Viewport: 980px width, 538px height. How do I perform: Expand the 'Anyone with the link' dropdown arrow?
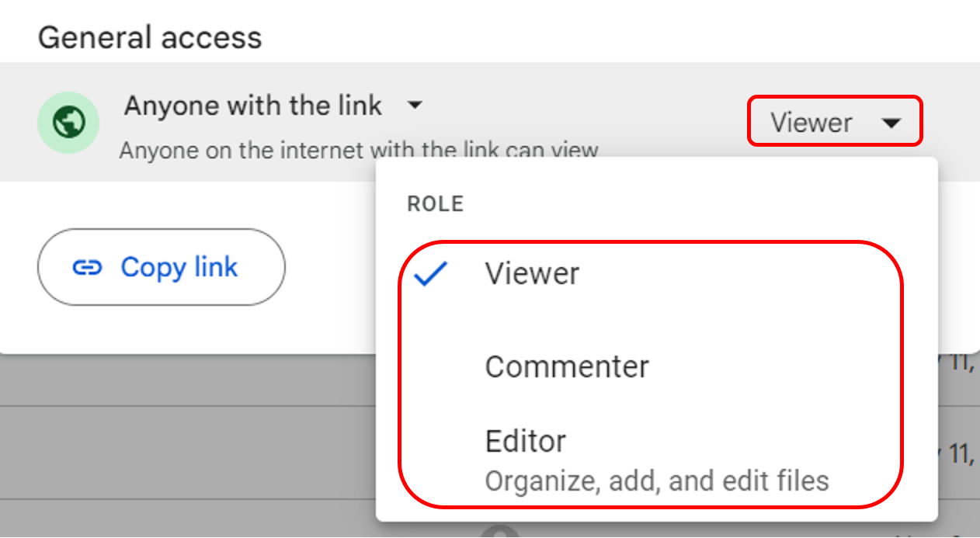click(415, 105)
